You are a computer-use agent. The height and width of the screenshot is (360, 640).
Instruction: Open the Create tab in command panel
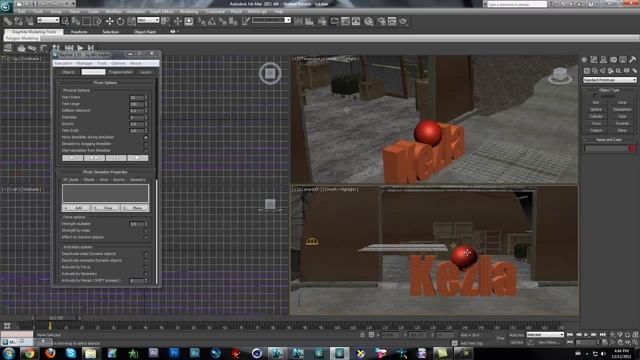coord(584,60)
